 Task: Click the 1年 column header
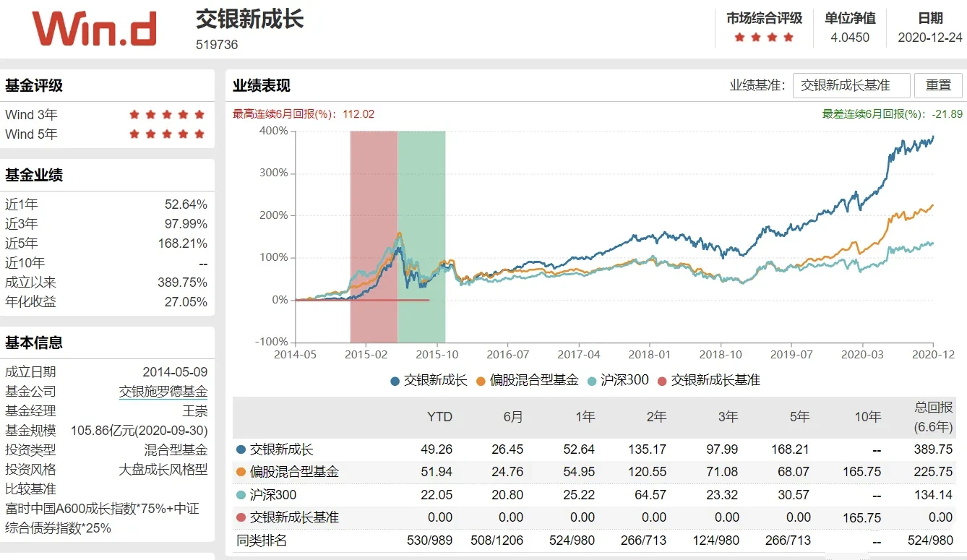[x=584, y=417]
